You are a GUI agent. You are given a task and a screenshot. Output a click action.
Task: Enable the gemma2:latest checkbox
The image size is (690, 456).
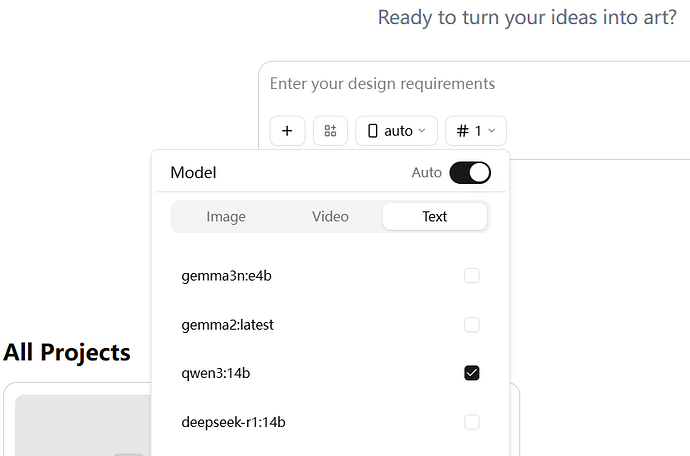click(472, 325)
